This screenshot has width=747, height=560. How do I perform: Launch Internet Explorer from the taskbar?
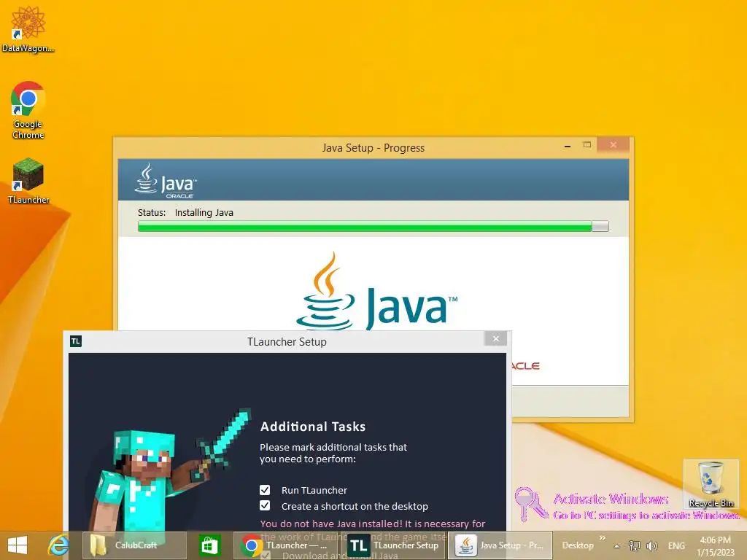pos(58,545)
